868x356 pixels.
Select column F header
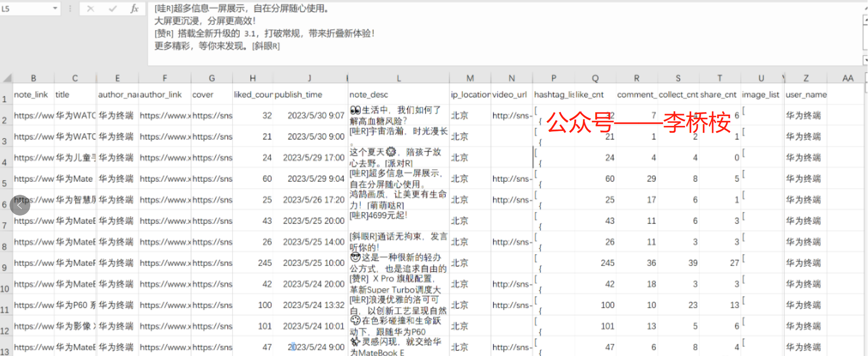click(165, 78)
